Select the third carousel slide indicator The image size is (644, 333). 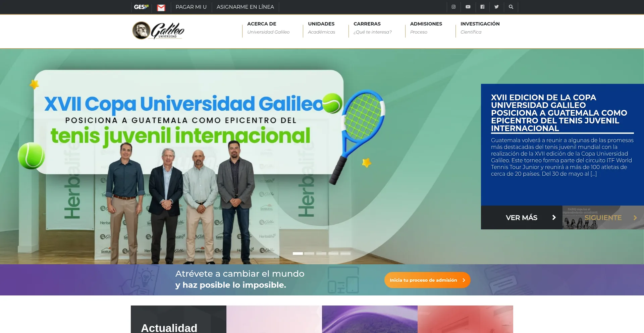[x=321, y=254]
